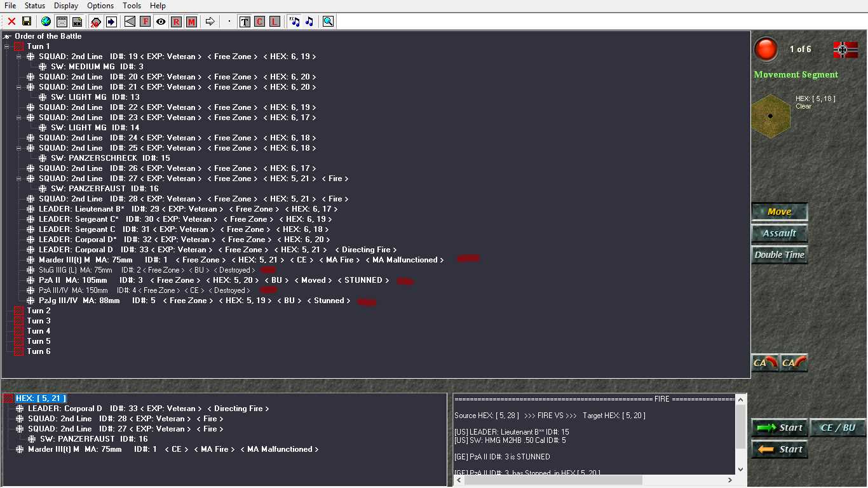Toggle the red M toolbar button
Viewport: 868px width, 488px height.
coord(191,22)
